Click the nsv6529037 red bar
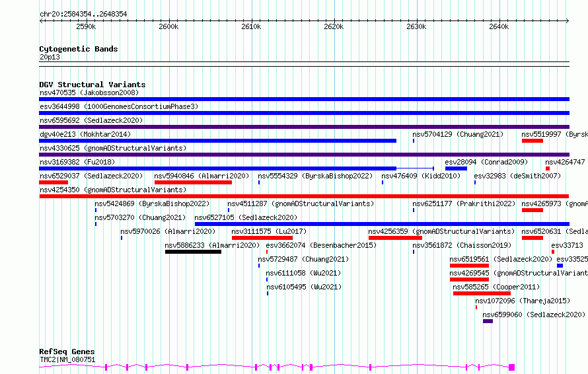 (x=54, y=182)
